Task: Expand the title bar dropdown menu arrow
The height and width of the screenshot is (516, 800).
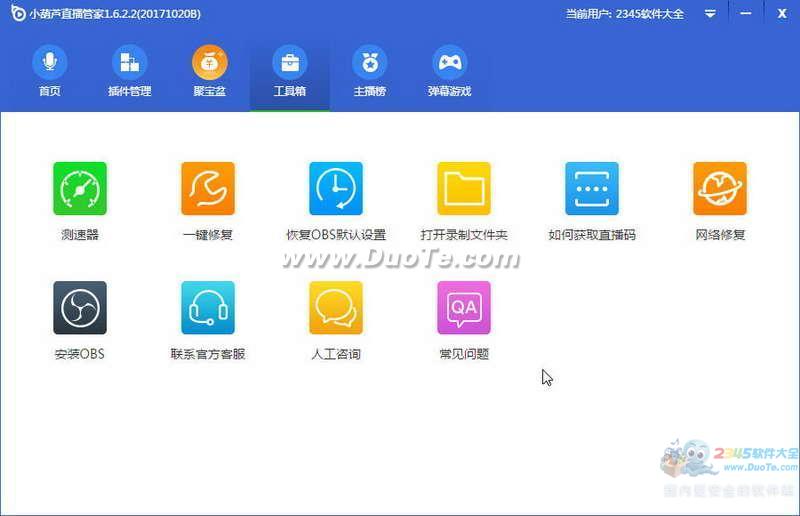Action: (x=710, y=14)
